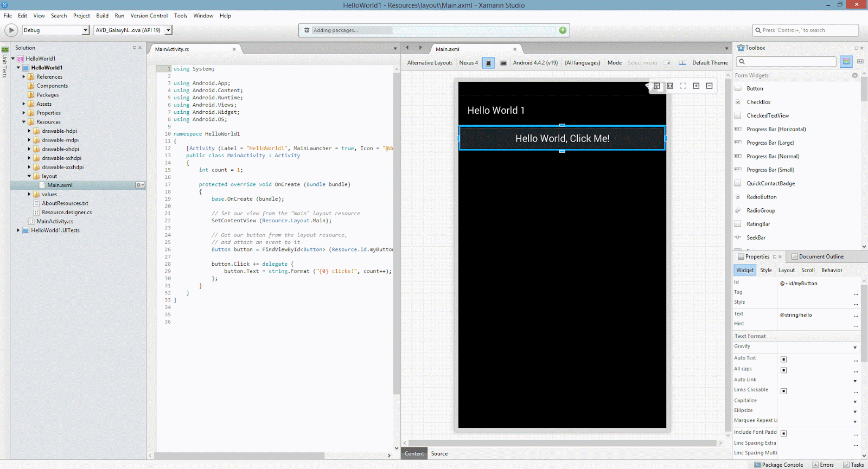Image resolution: width=868 pixels, height=469 pixels.
Task: Choose the Android 4.4.2 (v19) version option
Action: 535,63
